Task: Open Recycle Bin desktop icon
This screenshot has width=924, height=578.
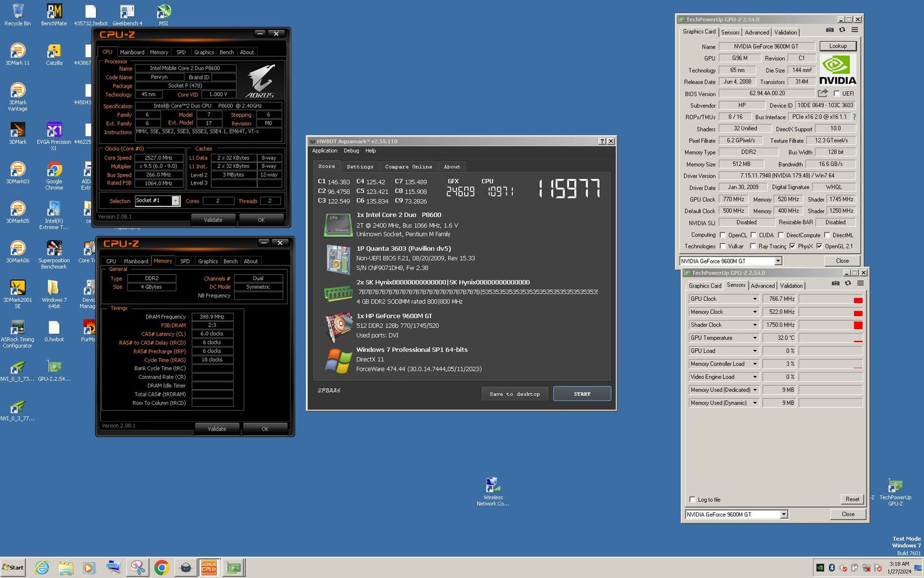Action: 18,14
